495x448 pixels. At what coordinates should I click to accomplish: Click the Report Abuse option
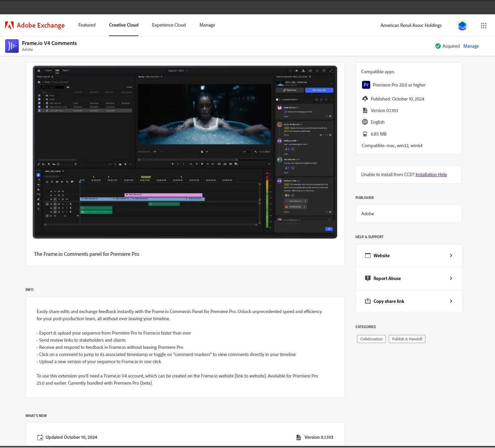point(409,278)
